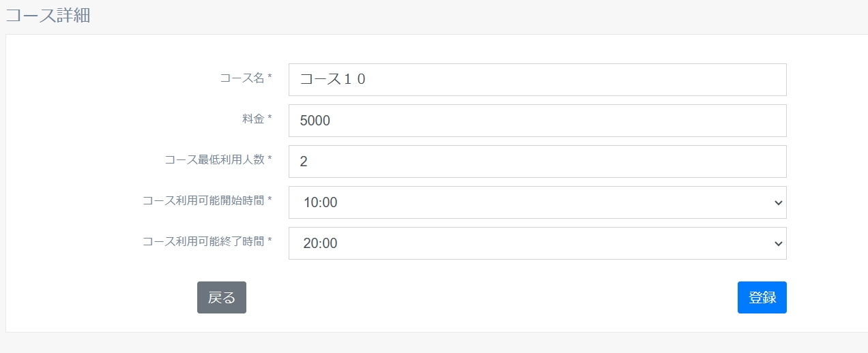868x353 pixels.
Task: Click the コース詳細 page heading
Action: tap(48, 16)
